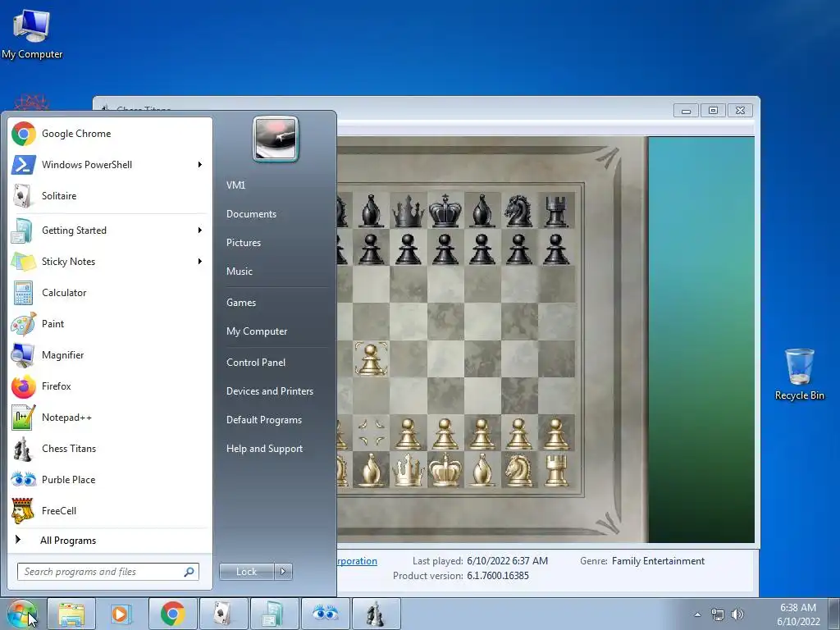Open Solitaire in the Start menu list
The width and height of the screenshot is (840, 630).
[x=109, y=196]
